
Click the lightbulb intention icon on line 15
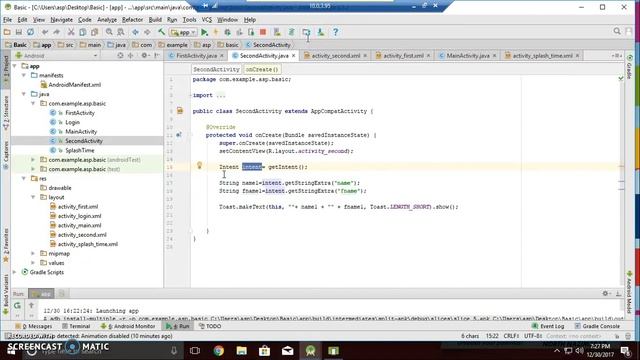[x=199, y=165]
